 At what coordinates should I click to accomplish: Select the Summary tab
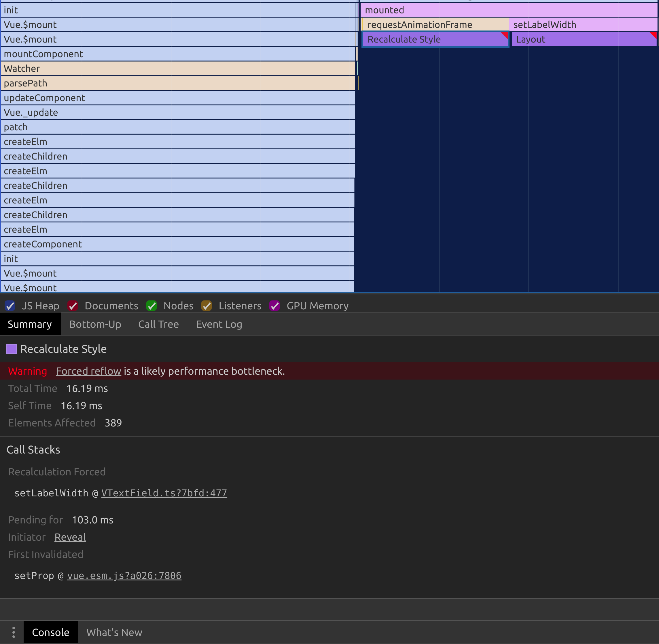coord(30,324)
